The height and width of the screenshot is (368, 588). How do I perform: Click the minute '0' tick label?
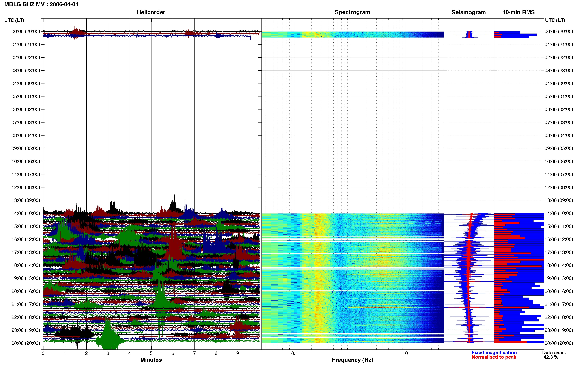43,353
